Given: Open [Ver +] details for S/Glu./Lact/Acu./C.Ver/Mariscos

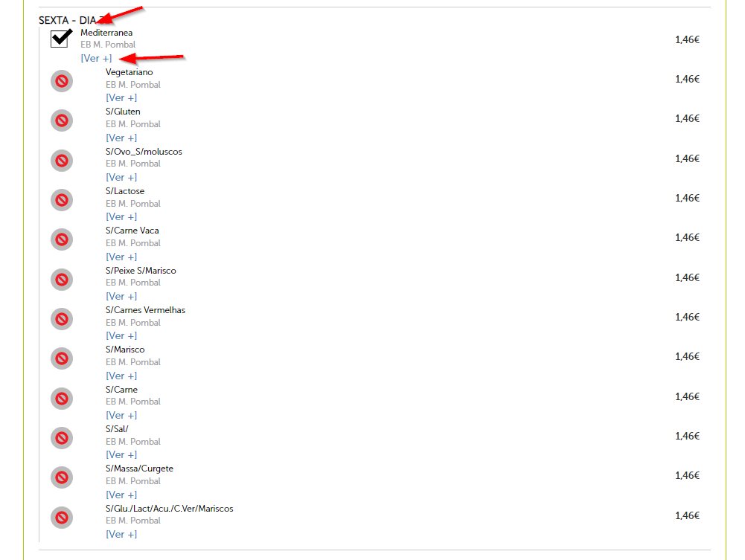Looking at the screenshot, I should (121, 535).
